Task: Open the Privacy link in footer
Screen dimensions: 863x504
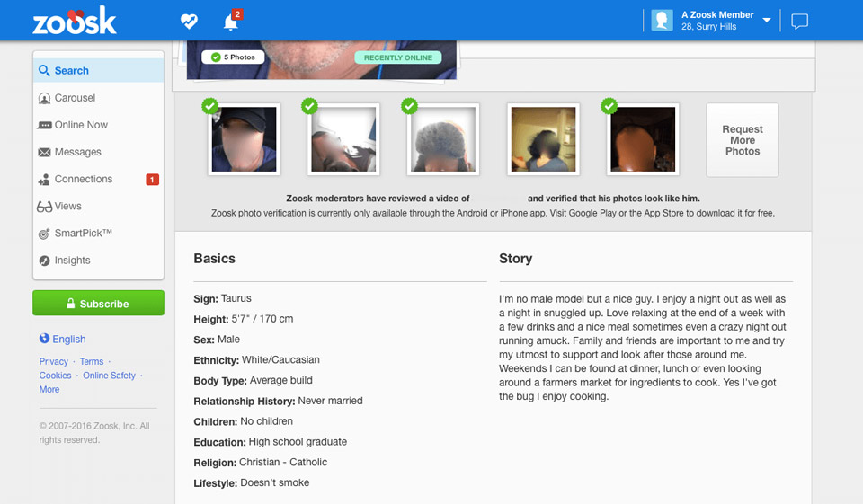Action: tap(53, 361)
